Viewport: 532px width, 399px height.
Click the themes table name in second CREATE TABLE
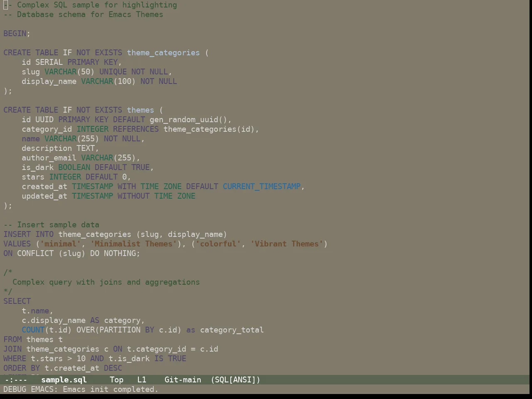[x=140, y=110]
